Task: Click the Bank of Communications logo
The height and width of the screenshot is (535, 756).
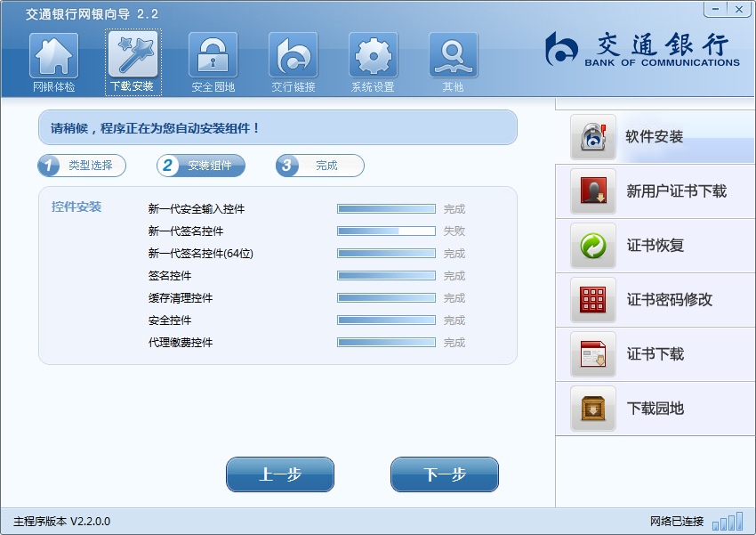Action: tap(642, 49)
